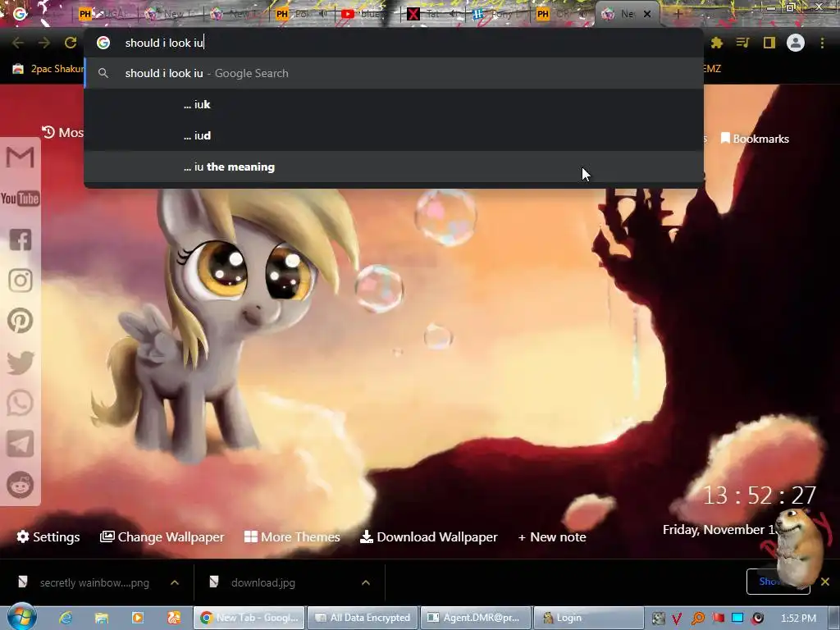Choose the "iu the meaning" suggestion
Screen dimensions: 840x630
[394, 167]
